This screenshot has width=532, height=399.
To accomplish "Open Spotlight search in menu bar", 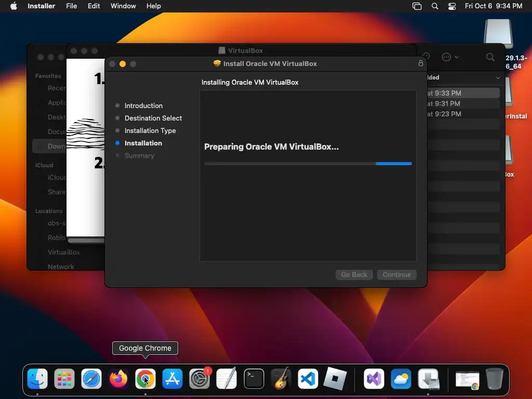I will pos(435,6).
